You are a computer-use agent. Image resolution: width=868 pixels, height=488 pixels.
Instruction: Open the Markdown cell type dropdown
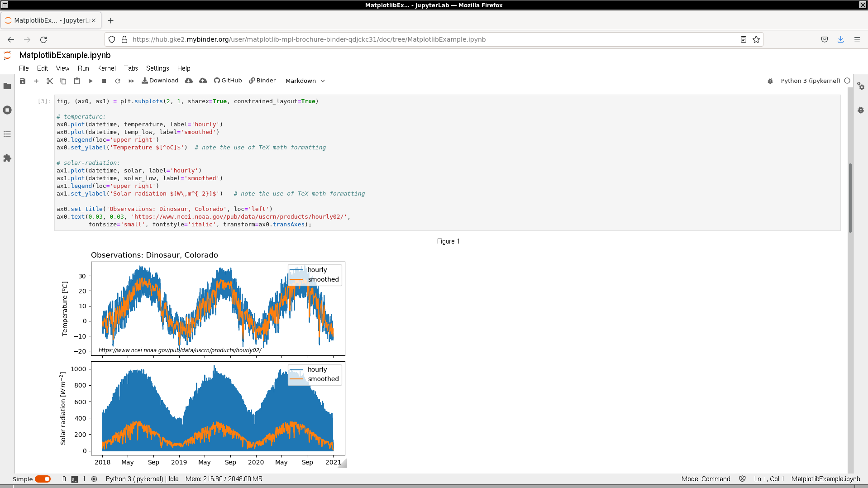(x=305, y=81)
